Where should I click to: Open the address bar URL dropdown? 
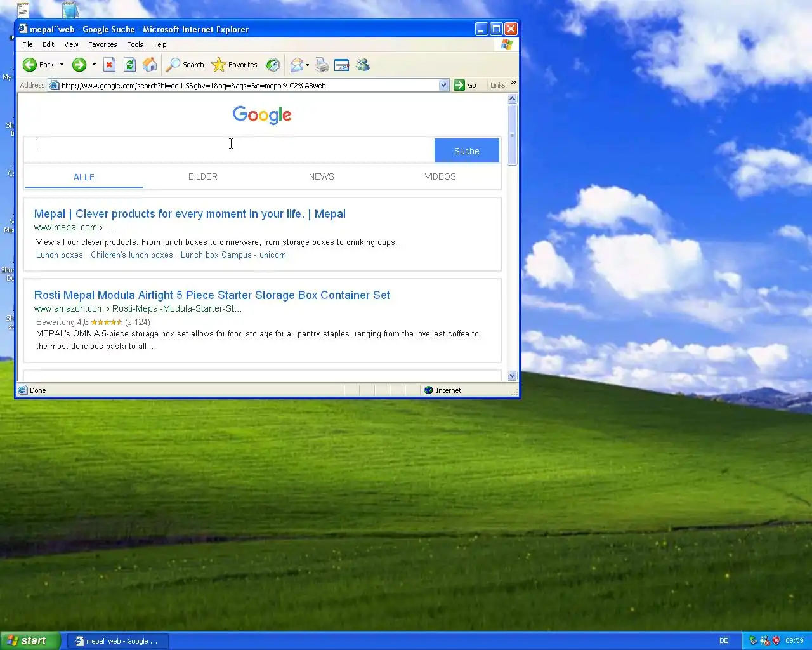click(443, 85)
